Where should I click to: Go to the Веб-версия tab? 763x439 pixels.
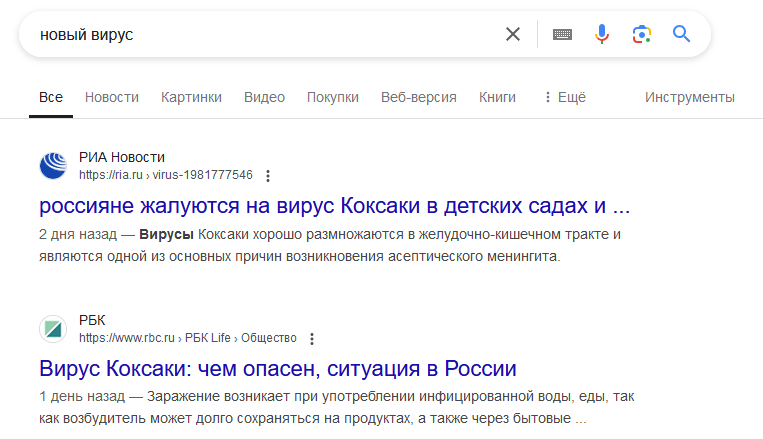tap(418, 97)
